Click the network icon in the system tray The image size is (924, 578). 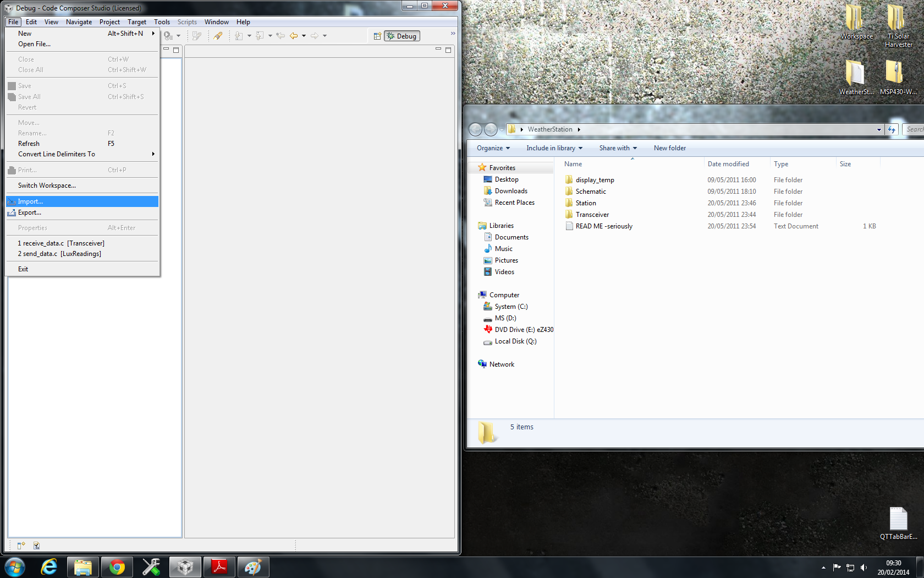point(850,568)
